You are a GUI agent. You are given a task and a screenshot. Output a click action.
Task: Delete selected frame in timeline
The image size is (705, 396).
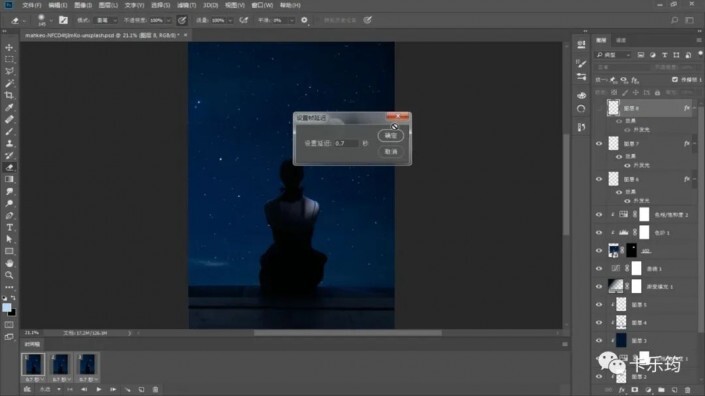155,389
